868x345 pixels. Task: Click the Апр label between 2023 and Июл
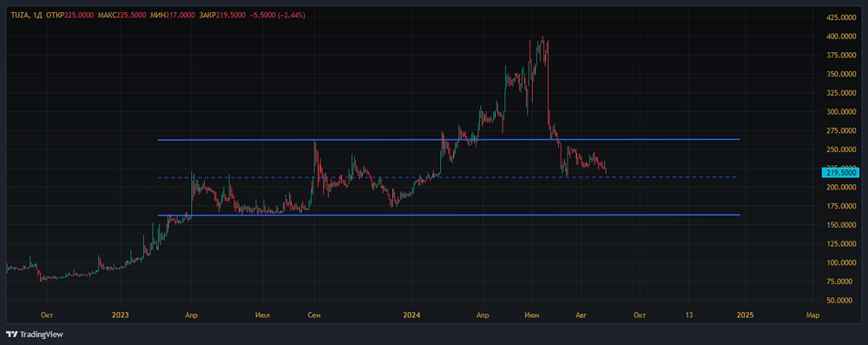(191, 315)
